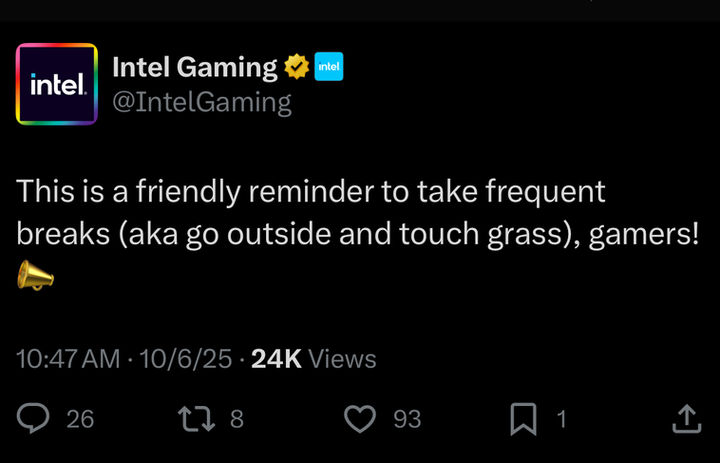Click the repost count 8
Image resolution: width=720 pixels, height=463 pixels.
click(x=236, y=419)
